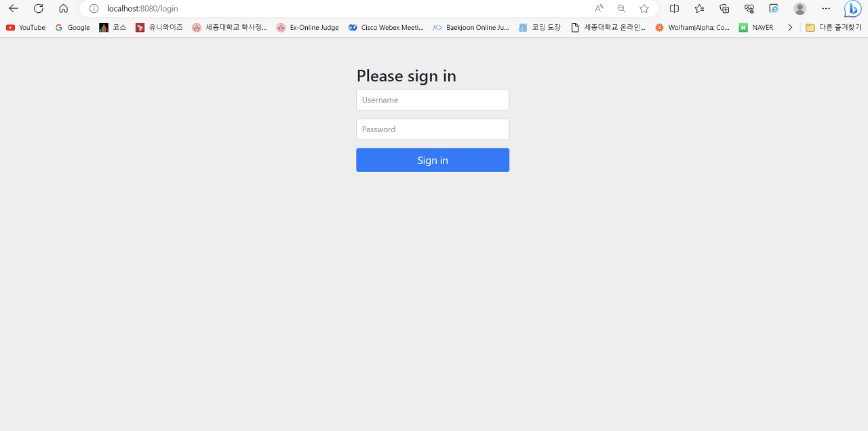
Task: Click the blue Sign in button
Action: click(433, 160)
